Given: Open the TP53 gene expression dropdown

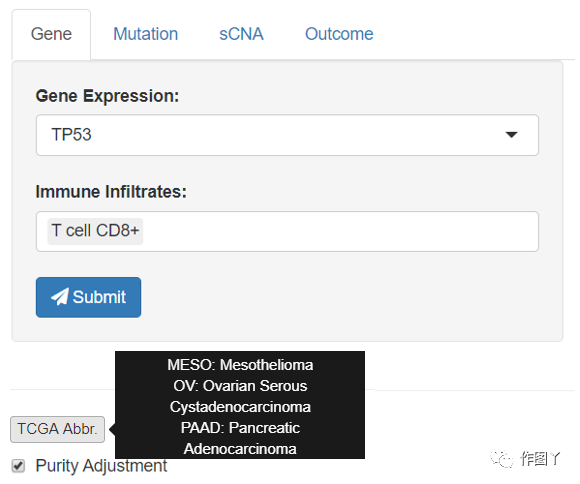Looking at the screenshot, I should click(287, 135).
